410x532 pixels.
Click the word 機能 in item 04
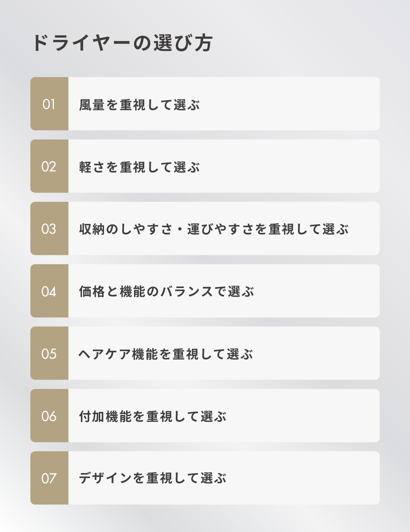(132, 291)
